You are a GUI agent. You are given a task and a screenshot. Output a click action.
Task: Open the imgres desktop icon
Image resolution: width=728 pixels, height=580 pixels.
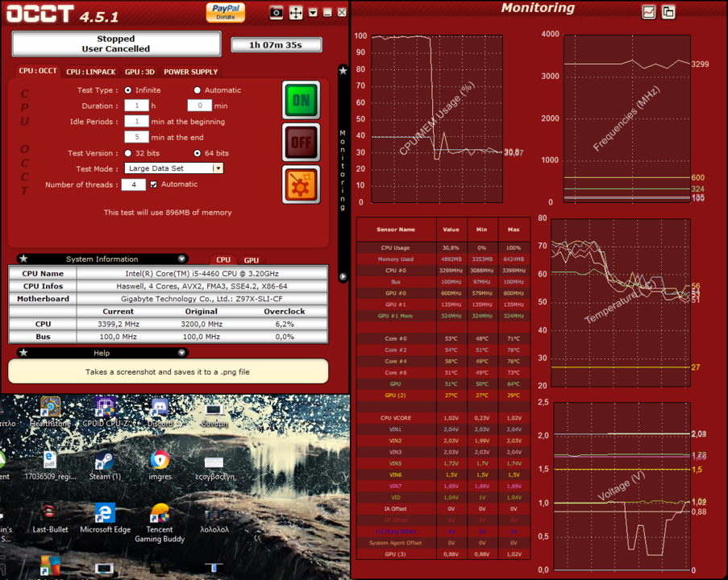tap(160, 466)
